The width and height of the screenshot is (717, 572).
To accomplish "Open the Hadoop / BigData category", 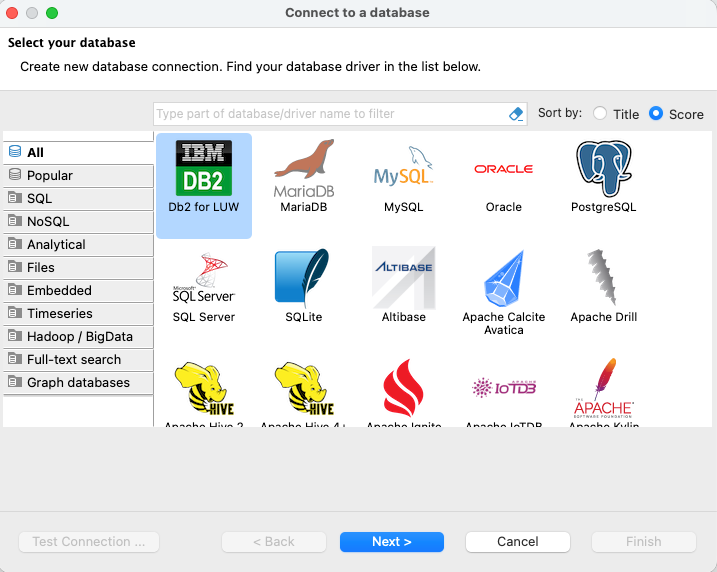I will [78, 337].
